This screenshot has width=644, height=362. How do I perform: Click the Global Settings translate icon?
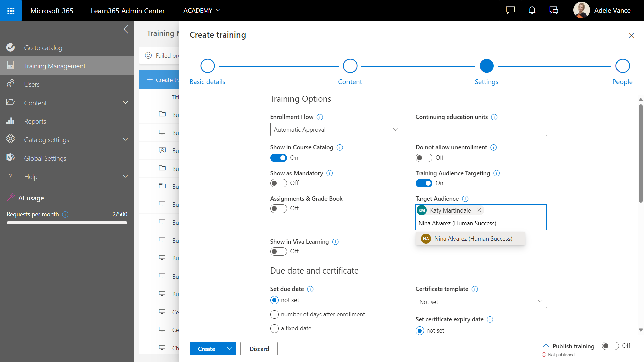coord(10,158)
